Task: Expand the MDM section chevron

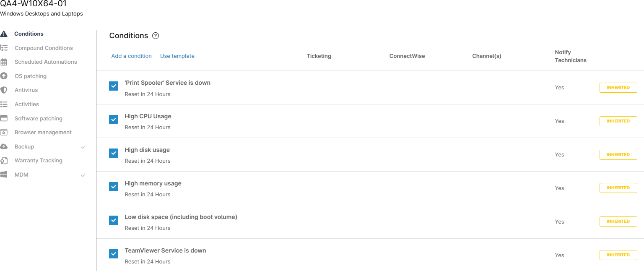Action: pyautogui.click(x=83, y=175)
